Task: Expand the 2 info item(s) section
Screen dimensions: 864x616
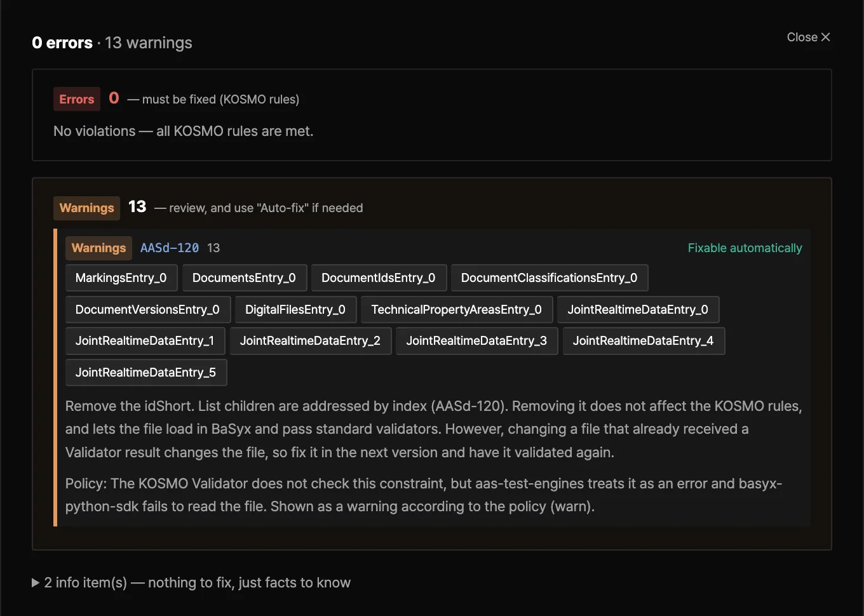Action: coord(191,582)
